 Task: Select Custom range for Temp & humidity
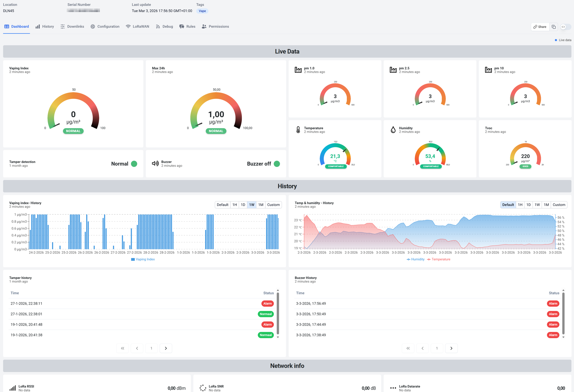559,205
